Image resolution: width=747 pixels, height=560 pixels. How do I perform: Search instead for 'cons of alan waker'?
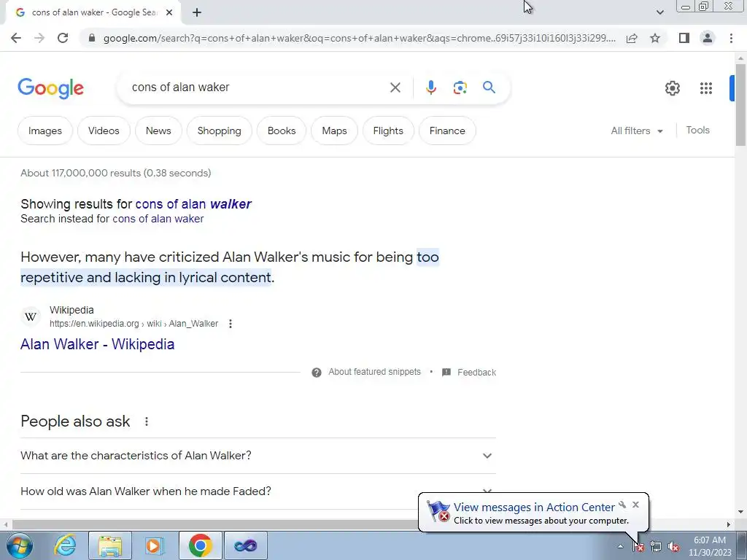[158, 219]
